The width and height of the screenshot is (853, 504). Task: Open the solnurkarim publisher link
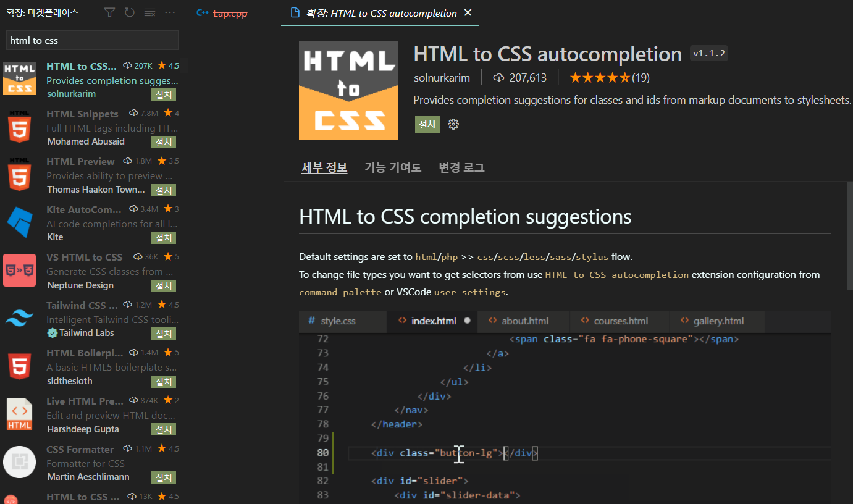pos(442,78)
